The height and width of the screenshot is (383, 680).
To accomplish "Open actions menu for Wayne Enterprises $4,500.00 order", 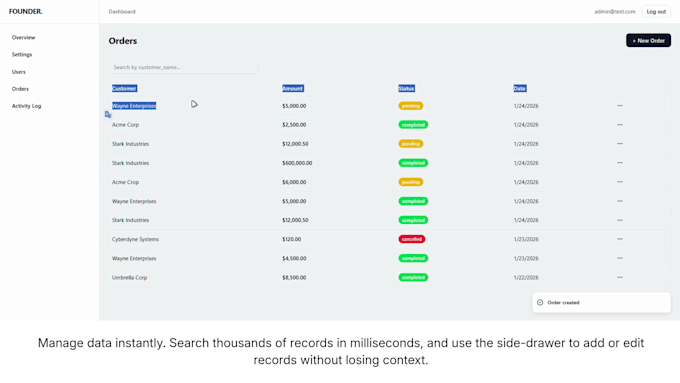I will 620,258.
